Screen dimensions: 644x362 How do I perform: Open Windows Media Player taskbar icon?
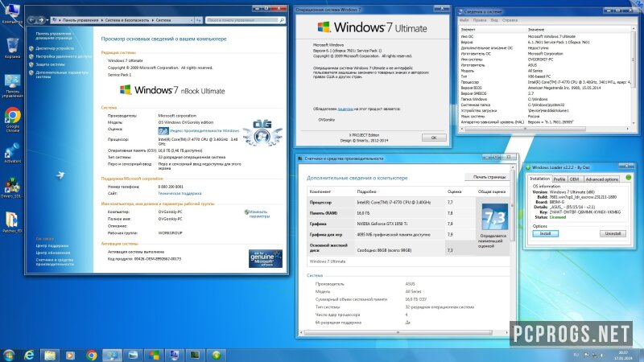(x=70, y=355)
